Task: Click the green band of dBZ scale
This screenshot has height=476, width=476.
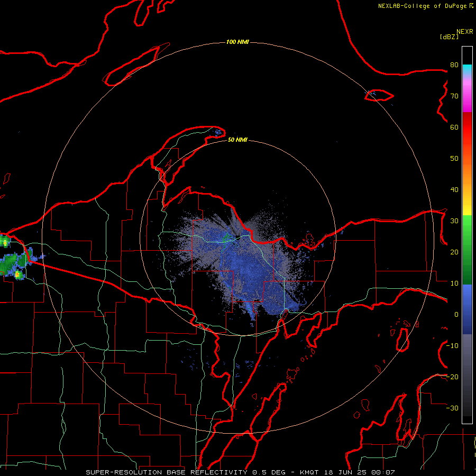Action: pos(467,250)
